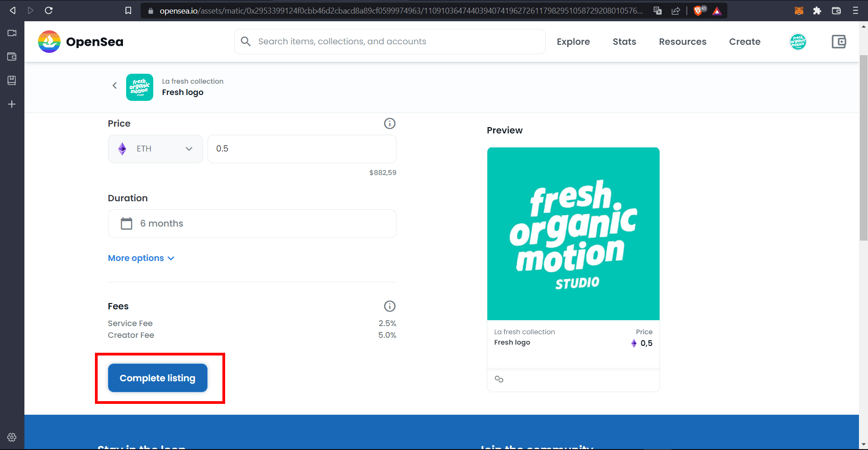Click OpenSea wordmark text
The image size is (868, 450).
[x=94, y=42]
